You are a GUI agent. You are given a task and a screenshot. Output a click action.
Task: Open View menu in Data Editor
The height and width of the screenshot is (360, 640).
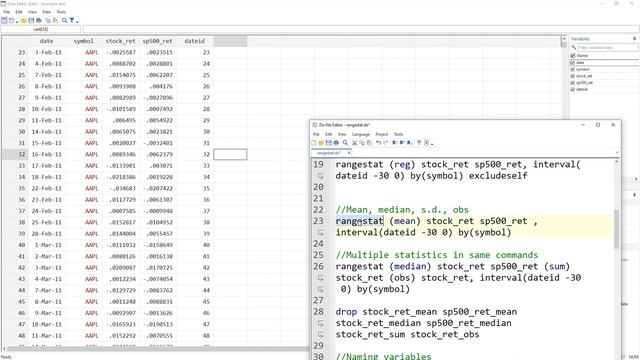click(x=32, y=12)
